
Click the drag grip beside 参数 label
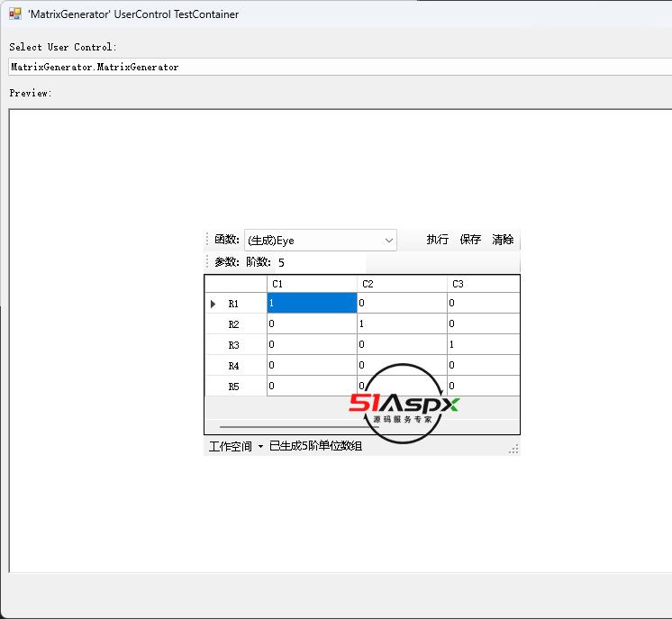tap(208, 261)
